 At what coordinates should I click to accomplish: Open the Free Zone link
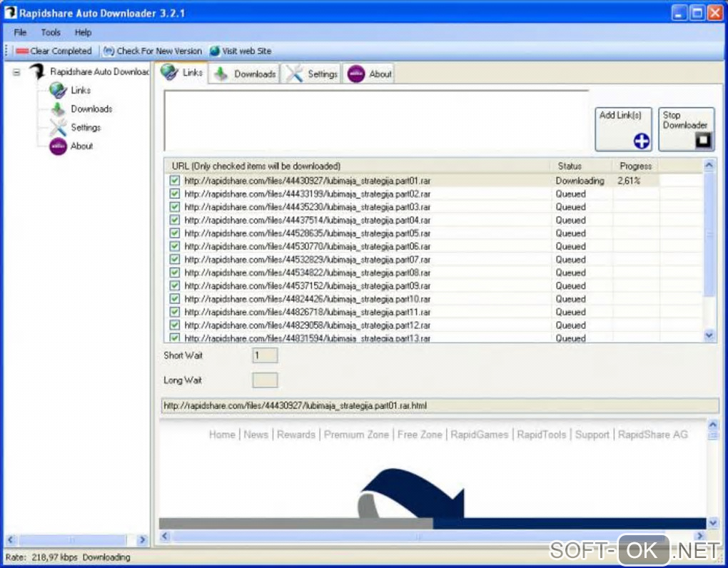click(x=420, y=435)
